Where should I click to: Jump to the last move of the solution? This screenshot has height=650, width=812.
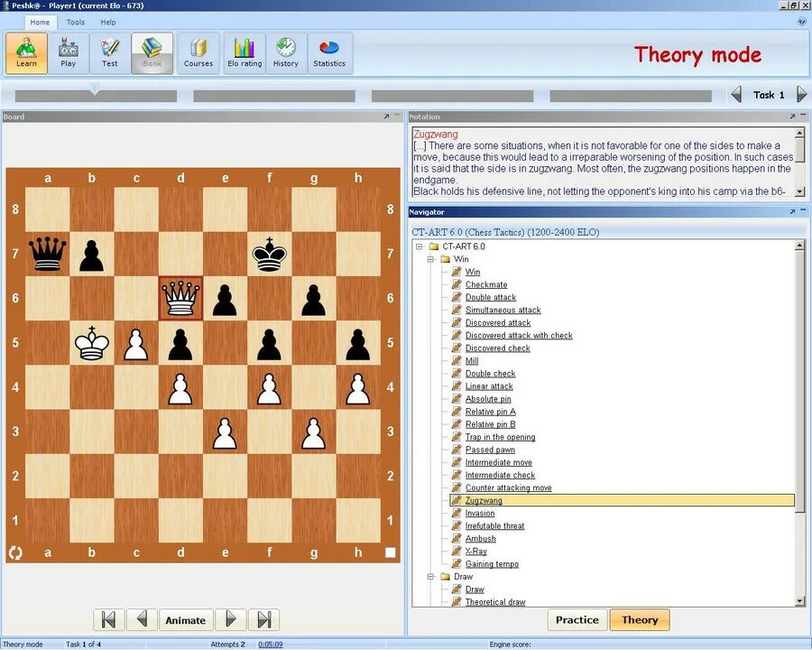tap(263, 620)
